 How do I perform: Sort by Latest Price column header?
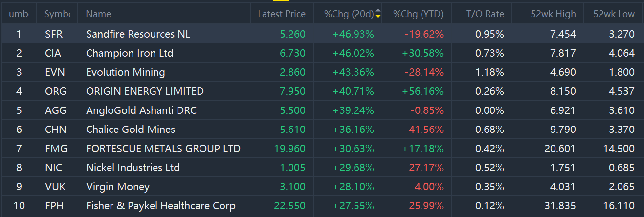282,14
